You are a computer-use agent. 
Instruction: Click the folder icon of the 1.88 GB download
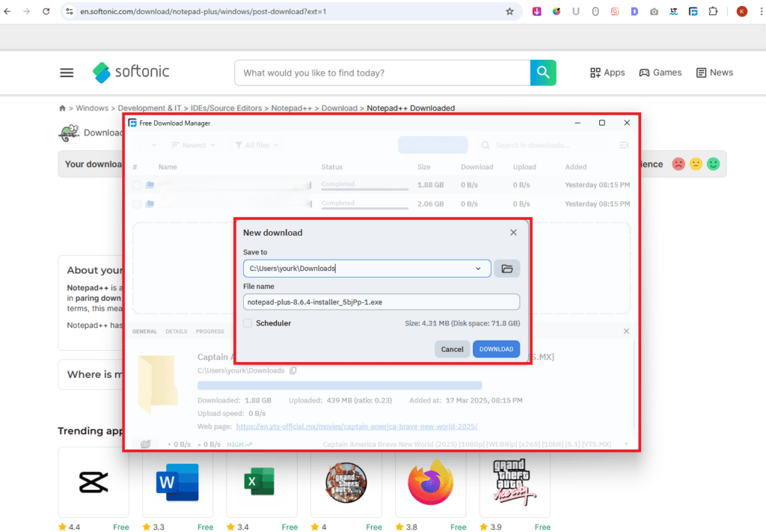coord(150,185)
